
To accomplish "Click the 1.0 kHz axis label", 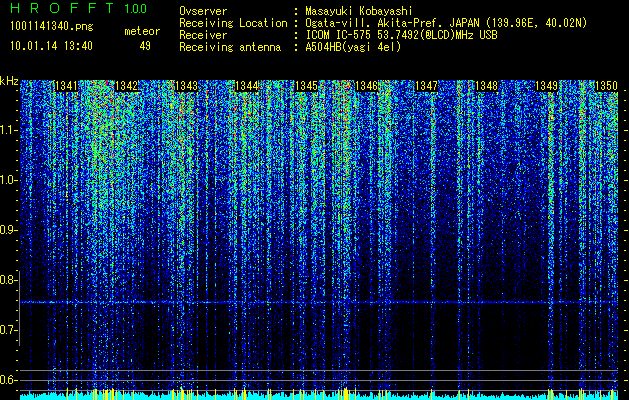I will coord(8,180).
